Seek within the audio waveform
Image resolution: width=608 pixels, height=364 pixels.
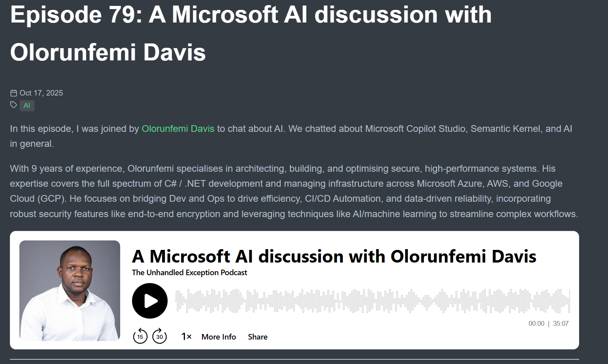pos(372,301)
